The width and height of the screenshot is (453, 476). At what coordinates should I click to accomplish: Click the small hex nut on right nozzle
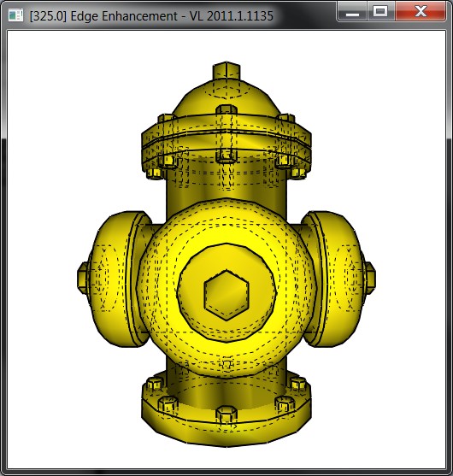pos(370,278)
